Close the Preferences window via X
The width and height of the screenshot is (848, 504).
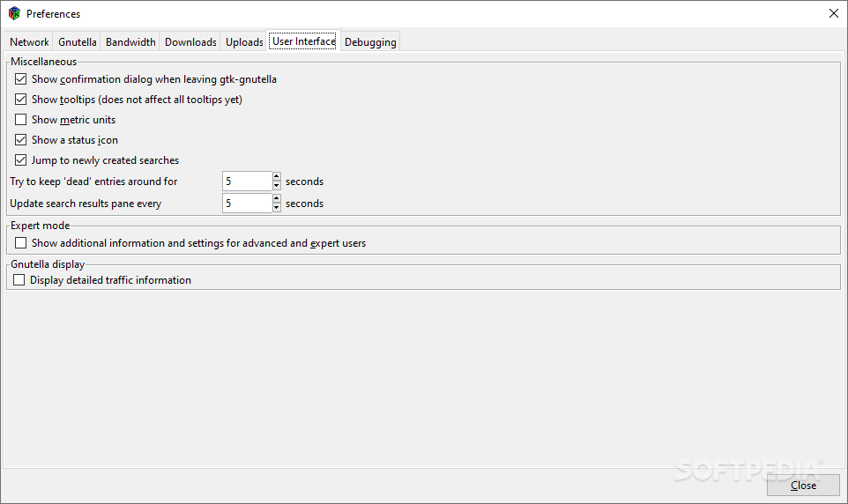point(833,13)
